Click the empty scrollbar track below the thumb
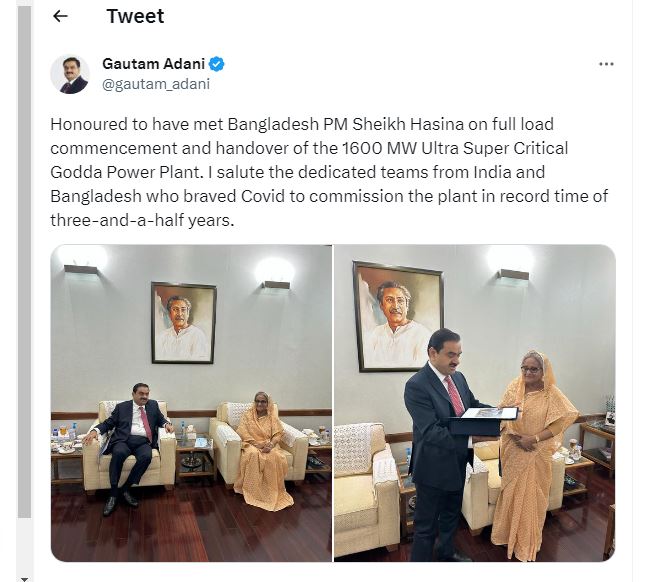 point(25,545)
